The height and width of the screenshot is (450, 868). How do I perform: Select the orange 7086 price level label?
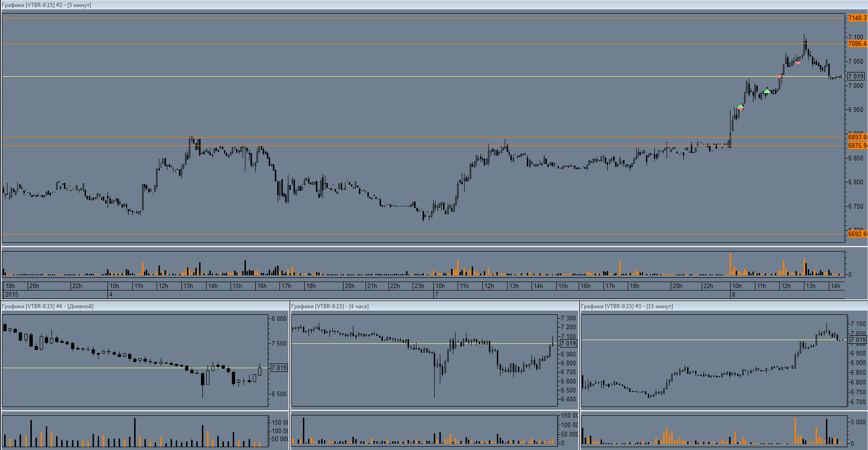[857, 44]
